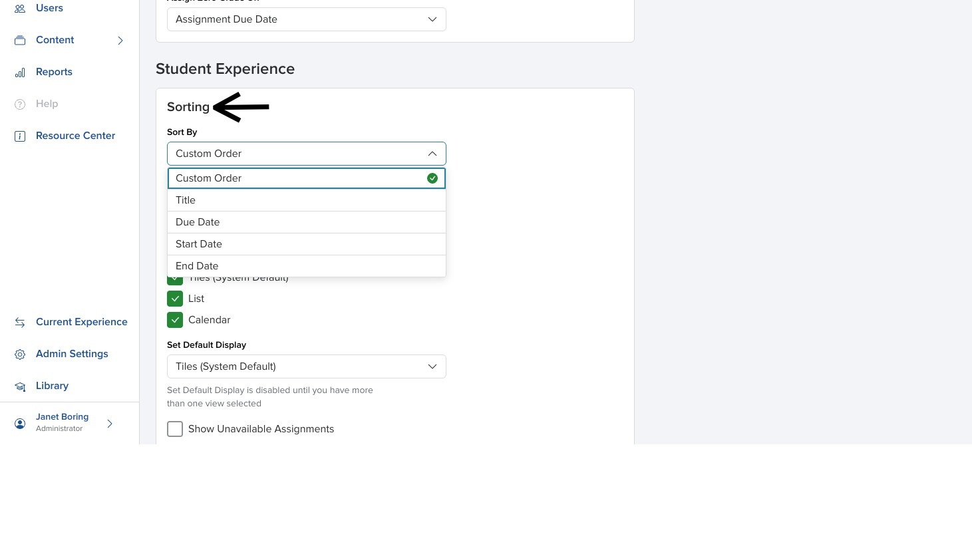Click the Help question mark icon

[20, 104]
